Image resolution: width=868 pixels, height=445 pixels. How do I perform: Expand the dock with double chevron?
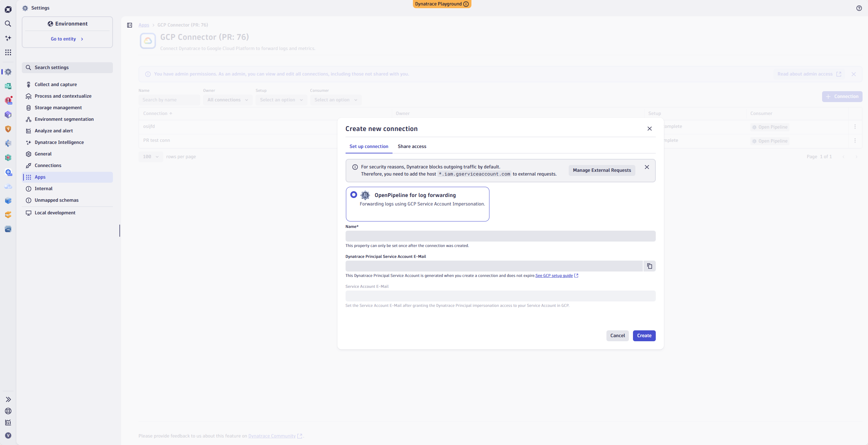[8, 399]
